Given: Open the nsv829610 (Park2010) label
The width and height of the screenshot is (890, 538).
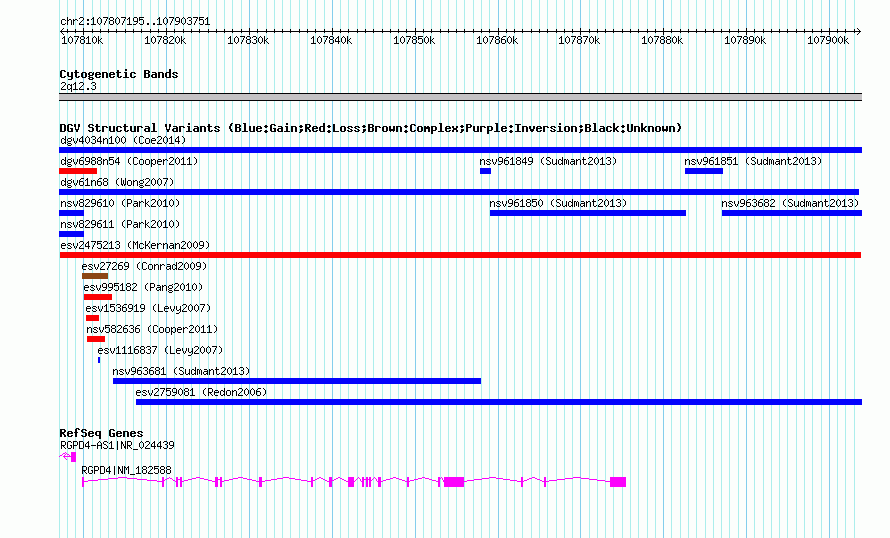Looking at the screenshot, I should tap(120, 203).
